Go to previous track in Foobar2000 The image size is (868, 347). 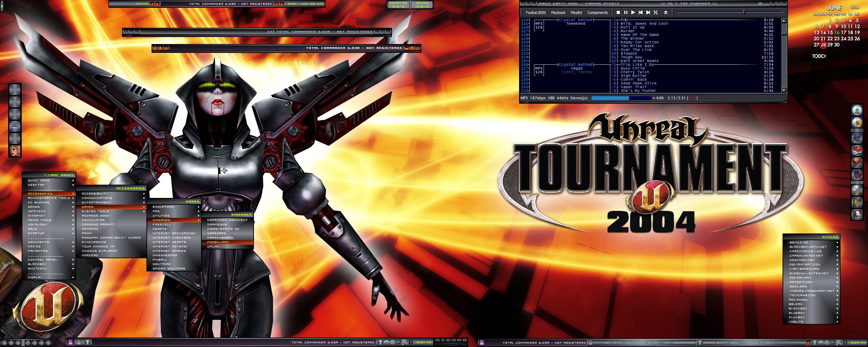tap(640, 13)
